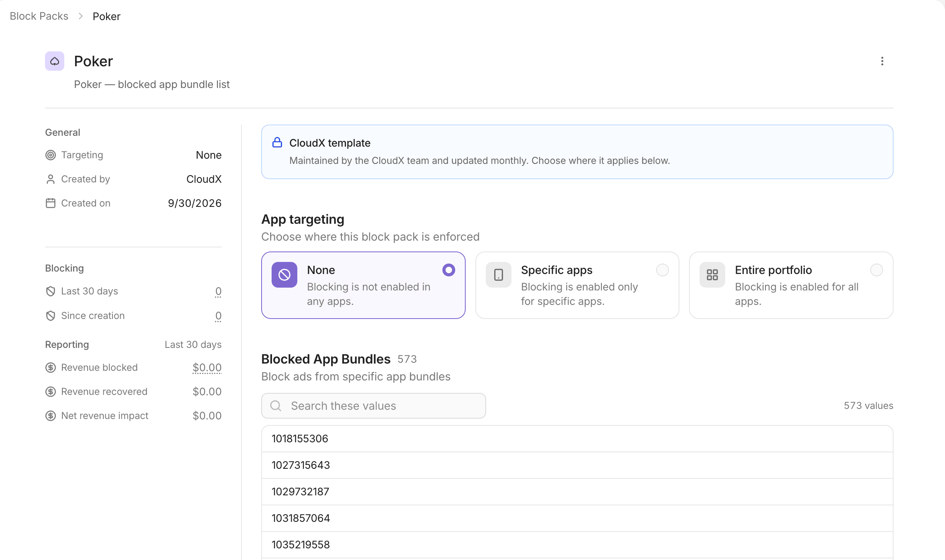Viewport: 945px width, 560px height.
Task: Go back to Block Packs breadcrumb
Action: pos(39,16)
